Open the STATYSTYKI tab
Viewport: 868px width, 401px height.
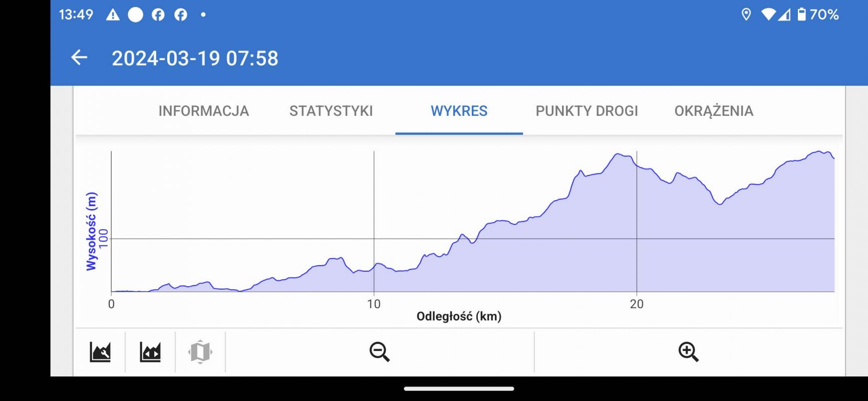pyautogui.click(x=331, y=111)
